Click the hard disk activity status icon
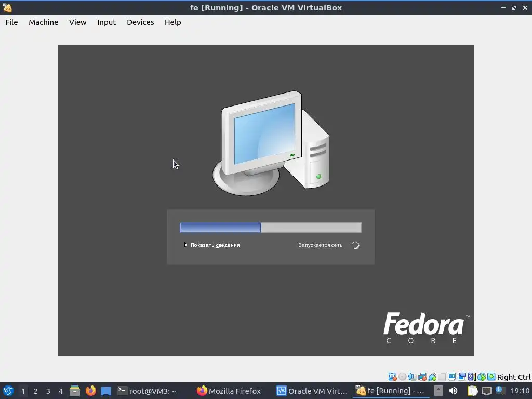This screenshot has width=532, height=399. [393, 377]
